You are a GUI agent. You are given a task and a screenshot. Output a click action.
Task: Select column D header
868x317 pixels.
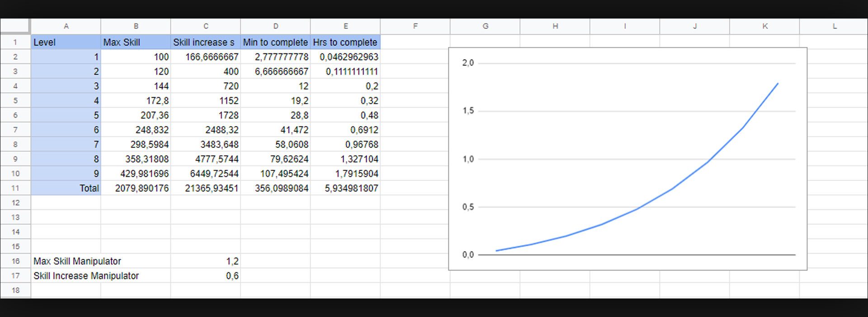(275, 26)
